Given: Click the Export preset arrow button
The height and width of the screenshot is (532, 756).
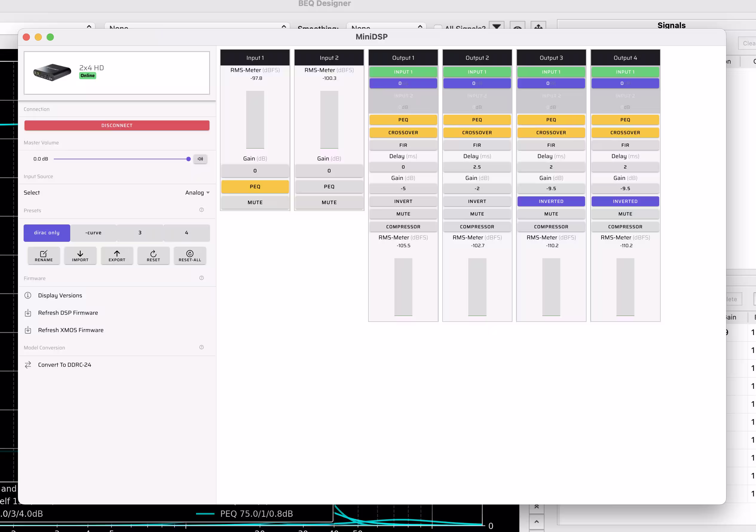Looking at the screenshot, I should coord(117,256).
